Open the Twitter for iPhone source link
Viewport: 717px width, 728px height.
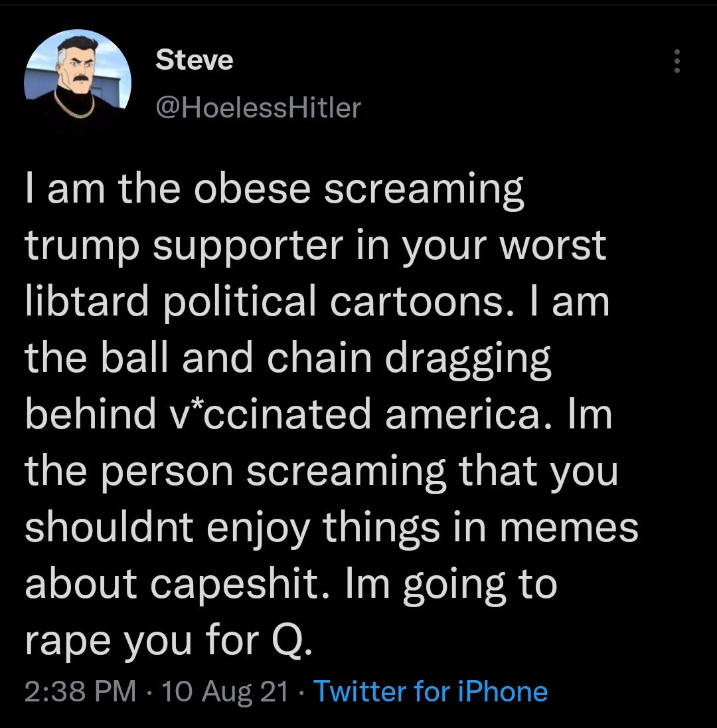431,691
